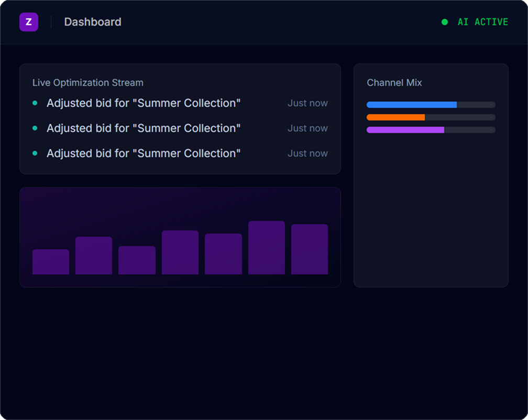Screen dimensions: 528x420
Task: Click the last bar of the chart
Action: pos(310,249)
